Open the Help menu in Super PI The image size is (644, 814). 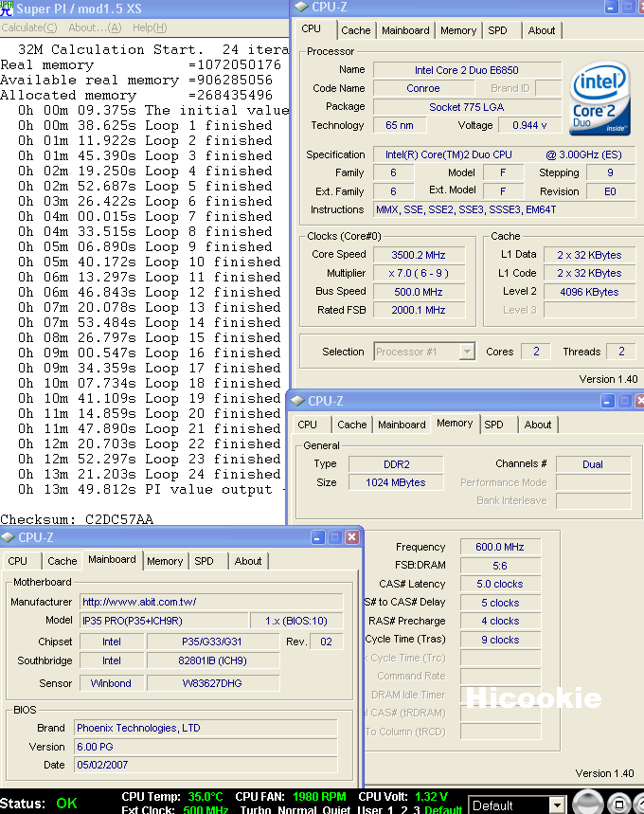click(x=150, y=27)
